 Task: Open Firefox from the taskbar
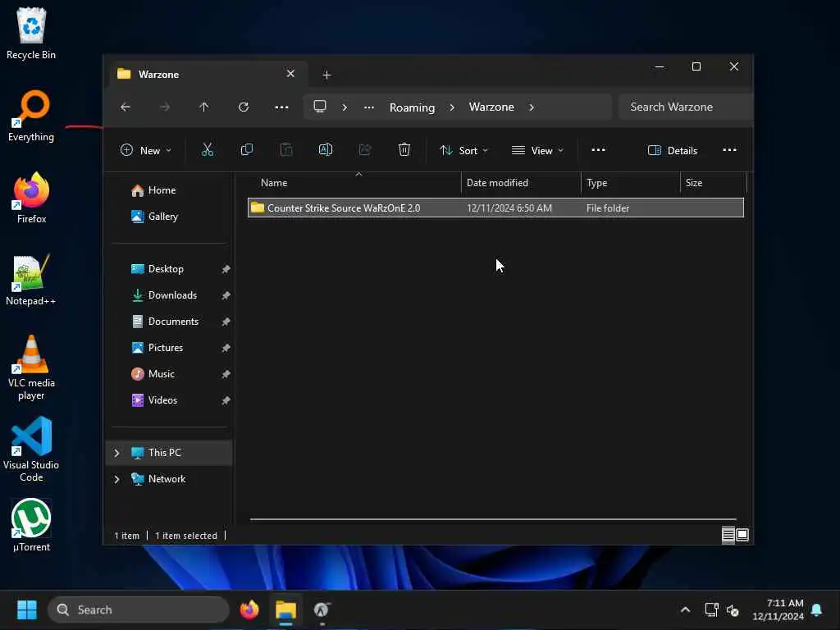pyautogui.click(x=249, y=609)
